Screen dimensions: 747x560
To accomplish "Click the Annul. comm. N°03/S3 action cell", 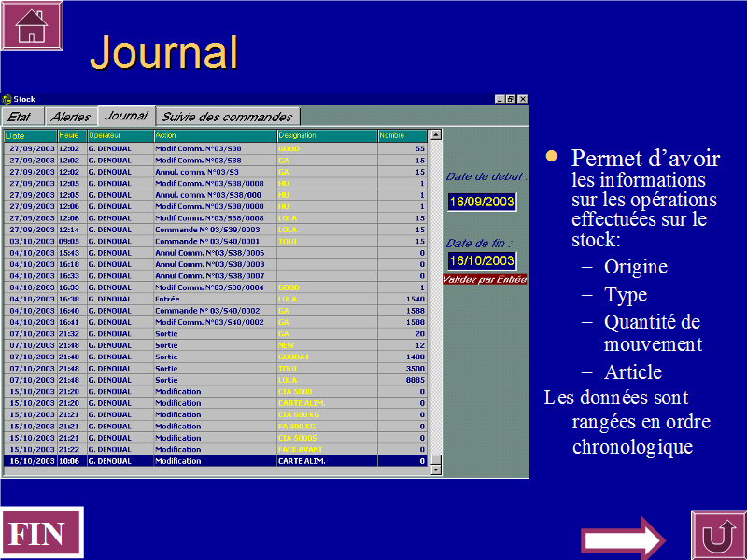I will pos(216,172).
